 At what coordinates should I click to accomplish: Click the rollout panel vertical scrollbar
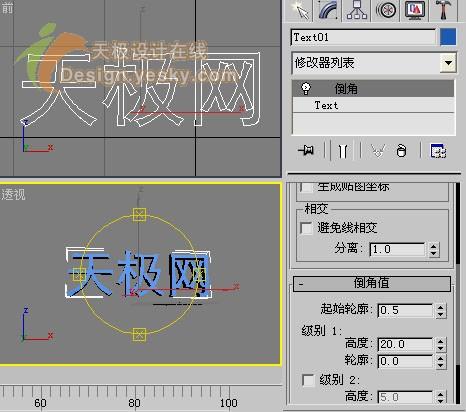pos(458,293)
